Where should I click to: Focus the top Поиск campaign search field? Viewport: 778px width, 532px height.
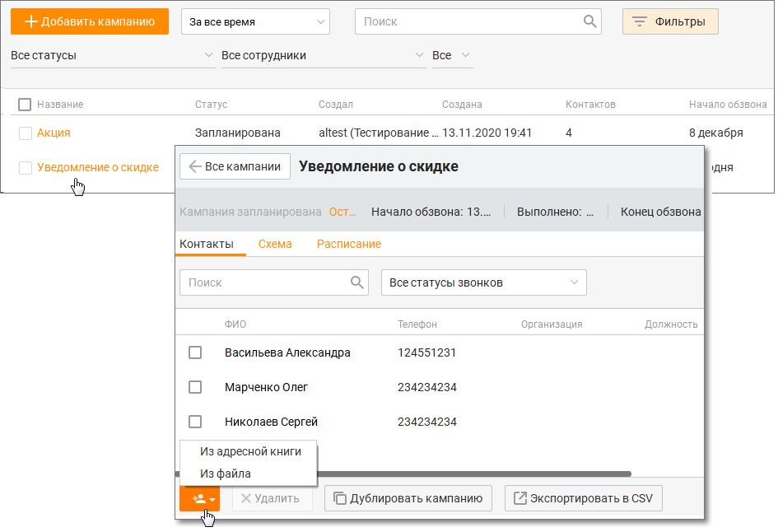click(x=478, y=21)
